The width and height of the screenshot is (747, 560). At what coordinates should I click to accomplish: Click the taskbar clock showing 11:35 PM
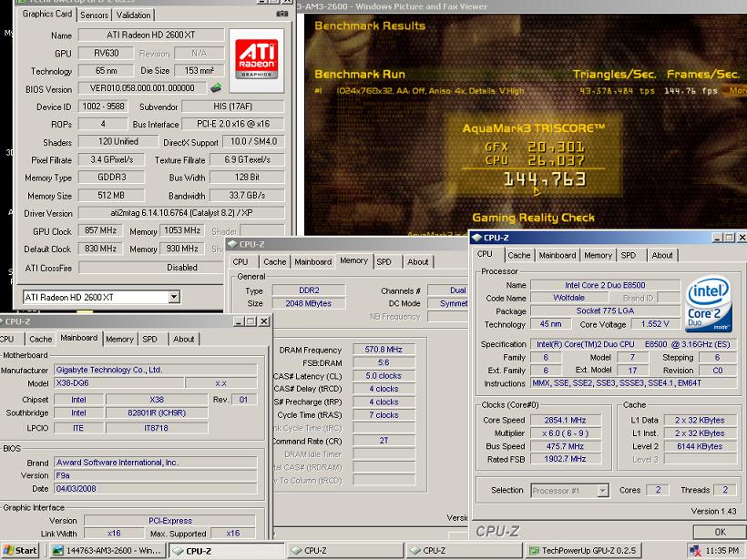pyautogui.click(x=722, y=551)
